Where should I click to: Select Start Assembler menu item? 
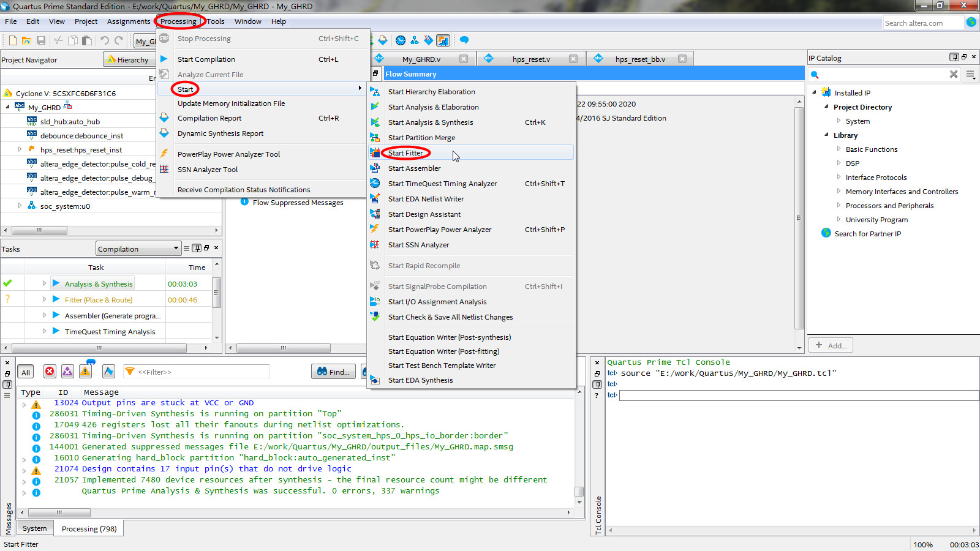pos(470,168)
